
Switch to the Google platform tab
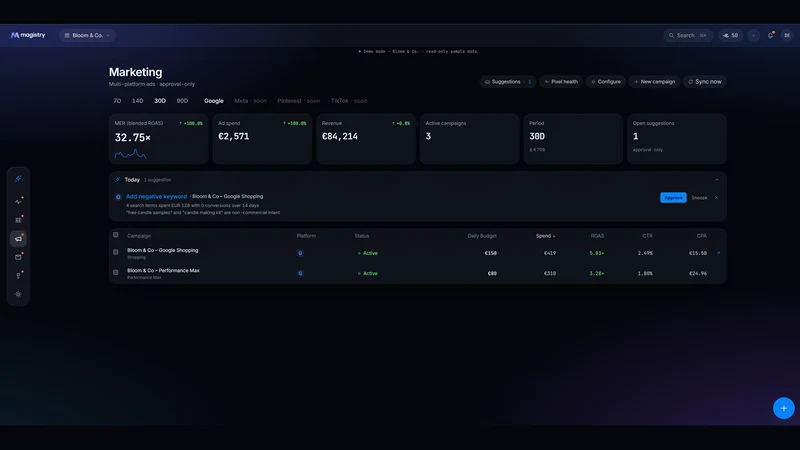coord(214,101)
